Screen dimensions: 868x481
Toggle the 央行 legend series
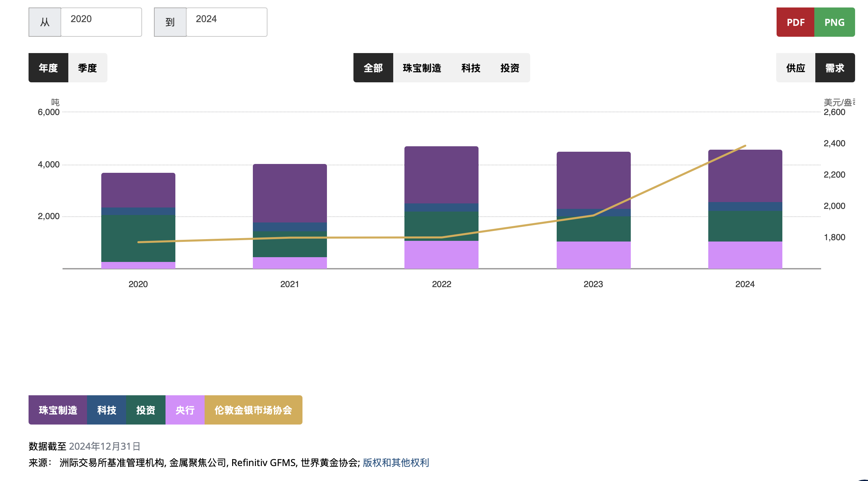coord(185,410)
